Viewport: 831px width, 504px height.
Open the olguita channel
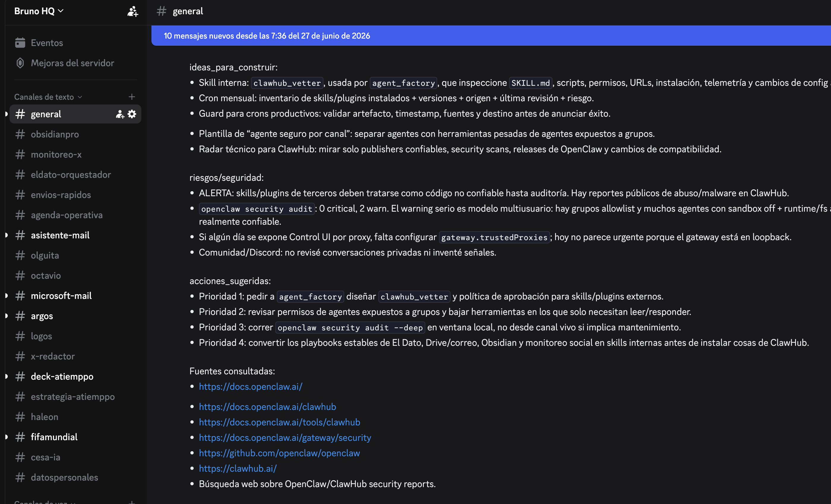75,255
